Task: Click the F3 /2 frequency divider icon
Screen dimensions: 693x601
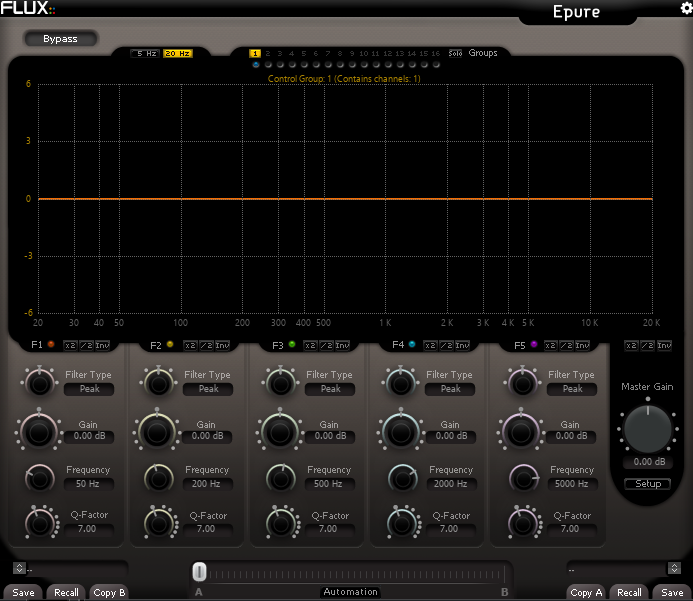Action: pos(326,345)
